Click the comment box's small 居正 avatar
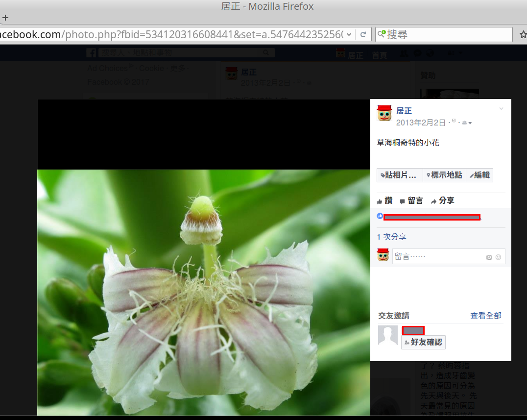Screen dimensions: 527x420 coord(383,255)
